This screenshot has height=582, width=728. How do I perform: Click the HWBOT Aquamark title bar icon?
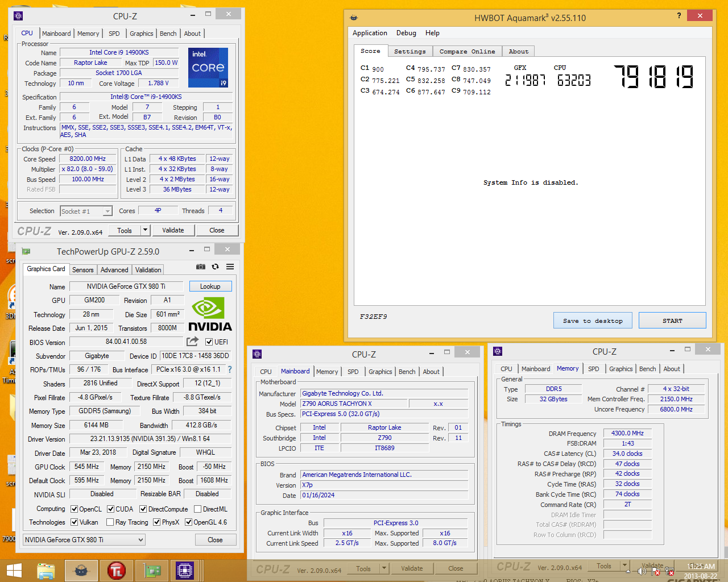click(354, 18)
